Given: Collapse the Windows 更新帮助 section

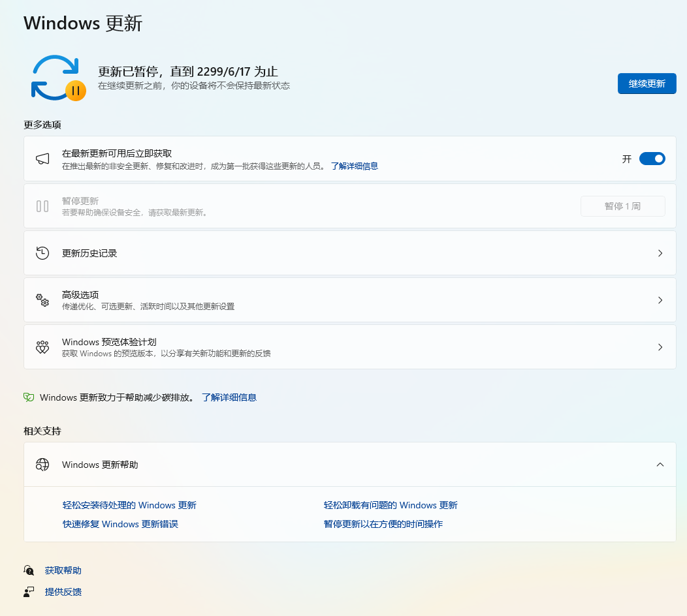Looking at the screenshot, I should tap(660, 465).
